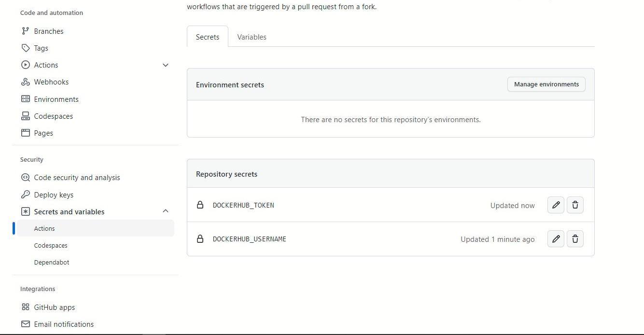Open Dependabot secrets in the sidebar
The width and height of the screenshot is (644, 335).
[52, 263]
